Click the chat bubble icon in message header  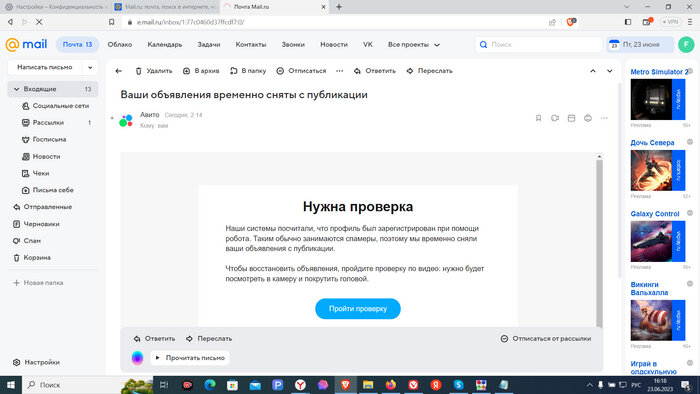tap(555, 118)
